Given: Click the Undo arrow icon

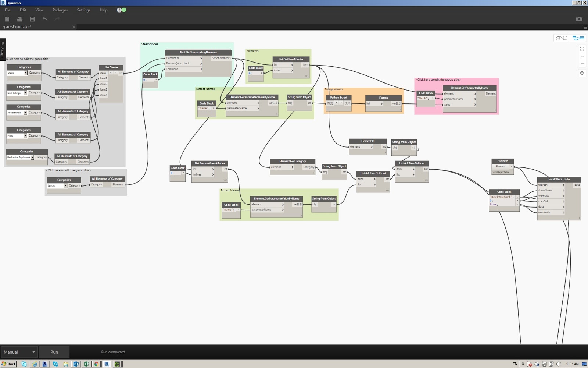Looking at the screenshot, I should [44, 19].
